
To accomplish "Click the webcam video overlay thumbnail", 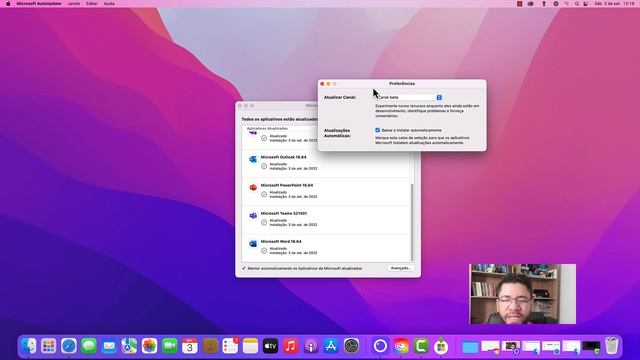I will point(522,294).
